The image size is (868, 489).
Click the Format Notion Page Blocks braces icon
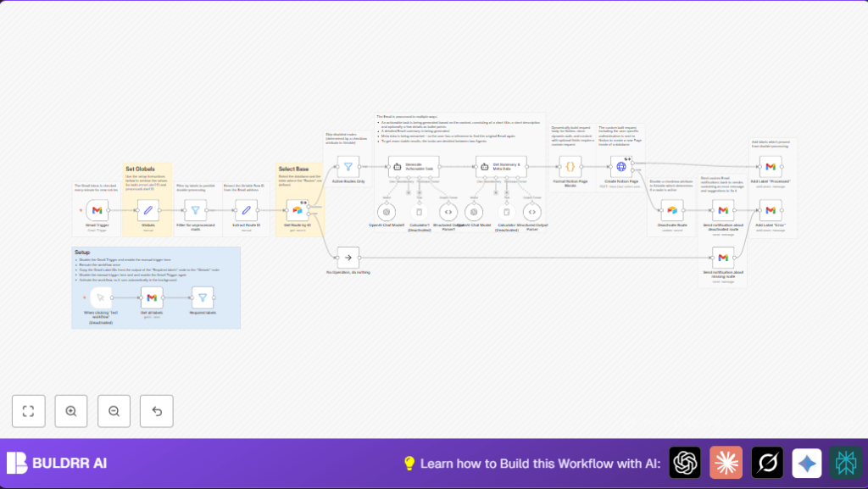[570, 166]
